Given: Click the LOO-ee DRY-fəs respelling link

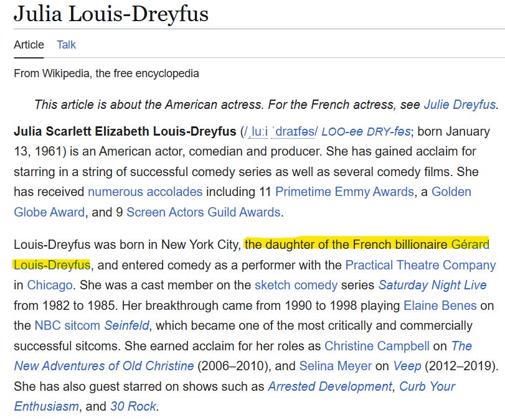Looking at the screenshot, I should pos(366,131).
